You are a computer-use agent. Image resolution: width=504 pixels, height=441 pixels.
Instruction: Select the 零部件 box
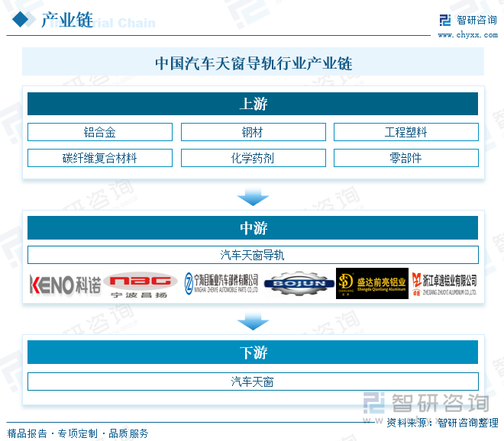point(406,158)
